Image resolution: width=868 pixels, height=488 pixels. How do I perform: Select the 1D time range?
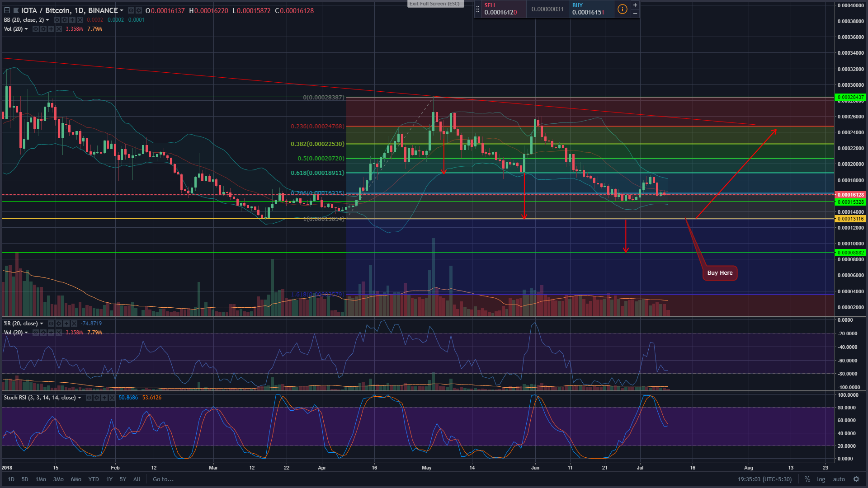click(x=11, y=479)
